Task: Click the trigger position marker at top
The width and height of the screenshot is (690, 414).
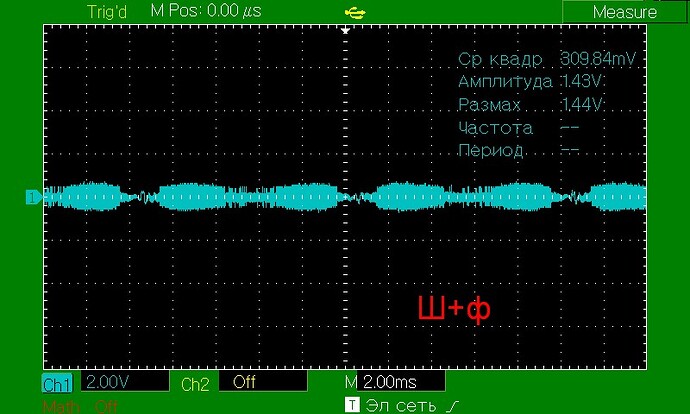Action: (x=345, y=31)
